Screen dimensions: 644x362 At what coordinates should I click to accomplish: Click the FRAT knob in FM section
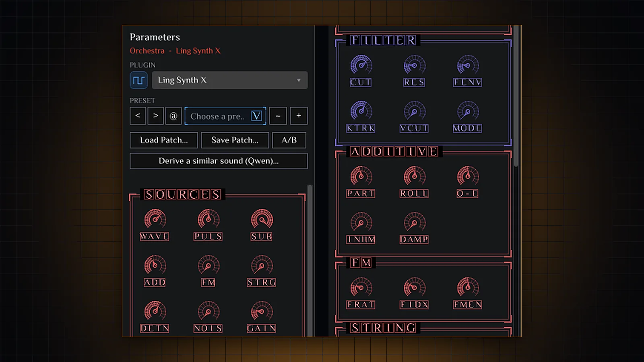coord(361,288)
